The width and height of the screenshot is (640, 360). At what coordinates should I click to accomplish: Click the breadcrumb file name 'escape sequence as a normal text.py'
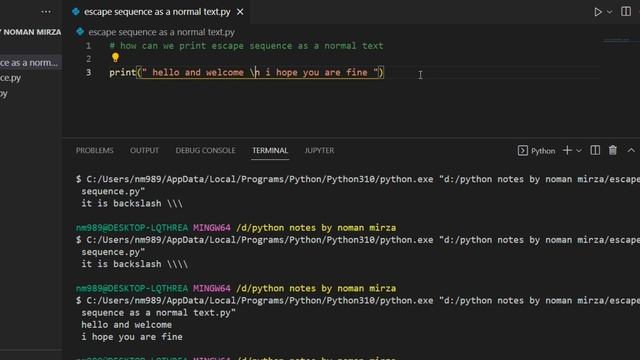(162, 32)
